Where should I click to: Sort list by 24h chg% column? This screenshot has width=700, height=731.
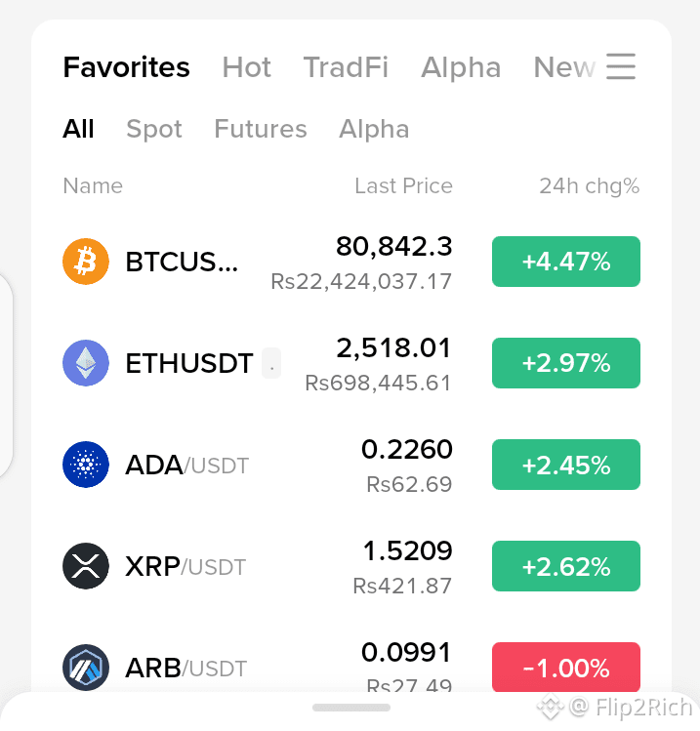click(590, 186)
